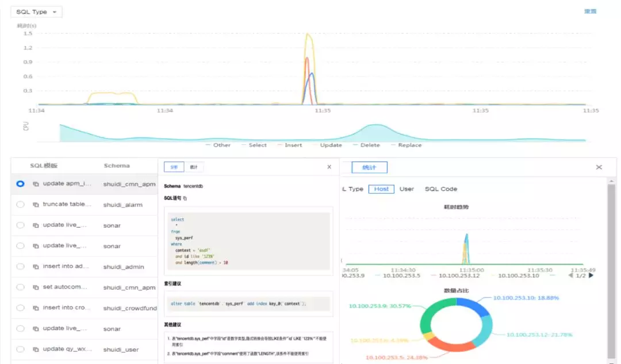Screen dimensions: 621x364
Task: Click copy icon beside 'set autocom...'
Action: click(x=36, y=287)
